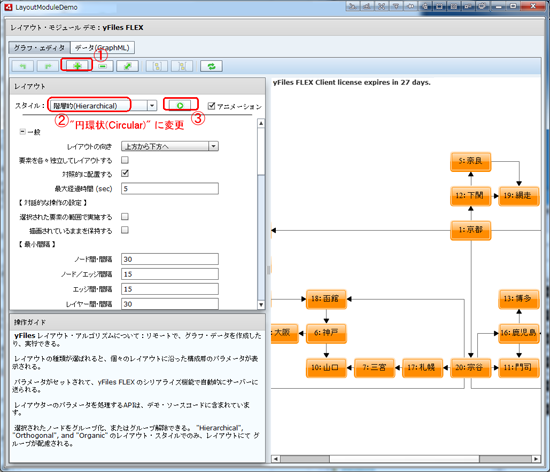This screenshot has height=472, width=550.
Task: Run layout with the green play button
Action: click(x=180, y=106)
